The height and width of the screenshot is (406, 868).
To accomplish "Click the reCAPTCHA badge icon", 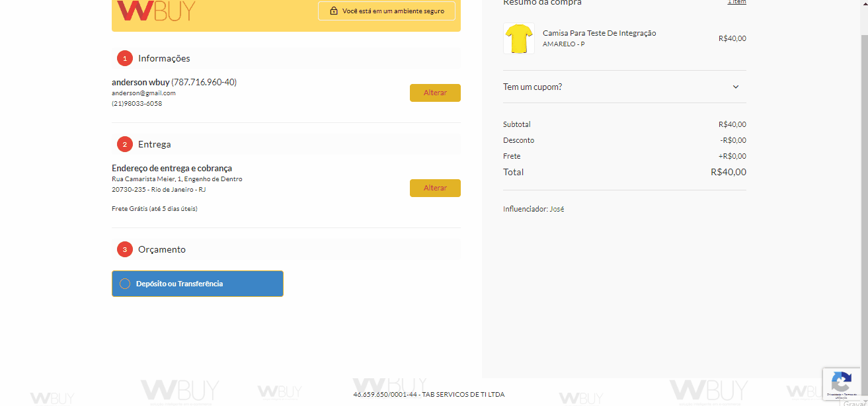I will (x=841, y=382).
